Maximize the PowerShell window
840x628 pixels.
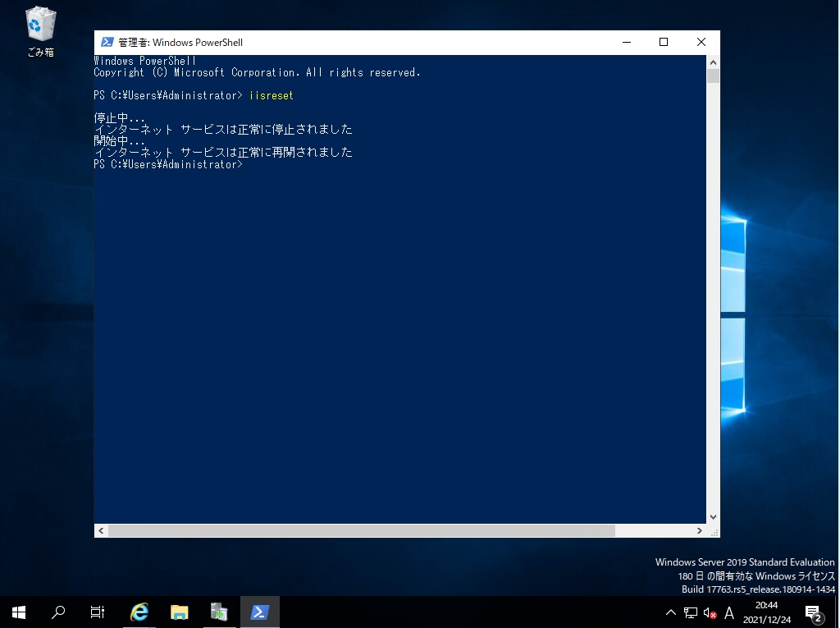pos(663,42)
